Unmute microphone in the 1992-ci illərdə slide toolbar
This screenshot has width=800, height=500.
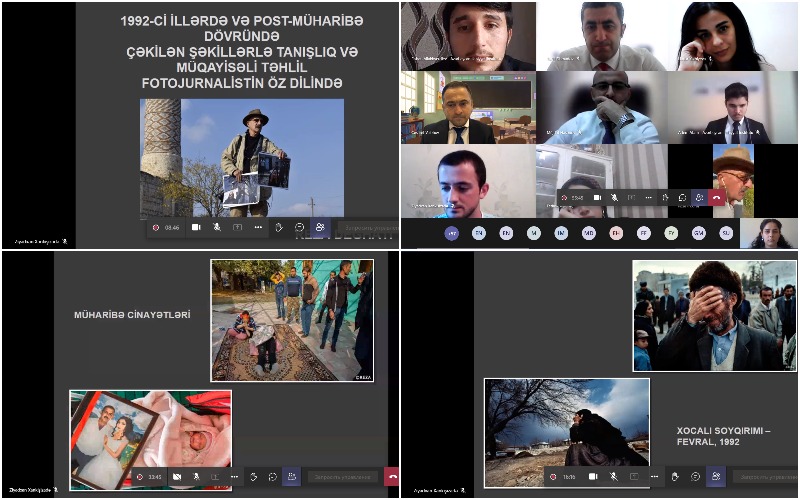point(217,228)
